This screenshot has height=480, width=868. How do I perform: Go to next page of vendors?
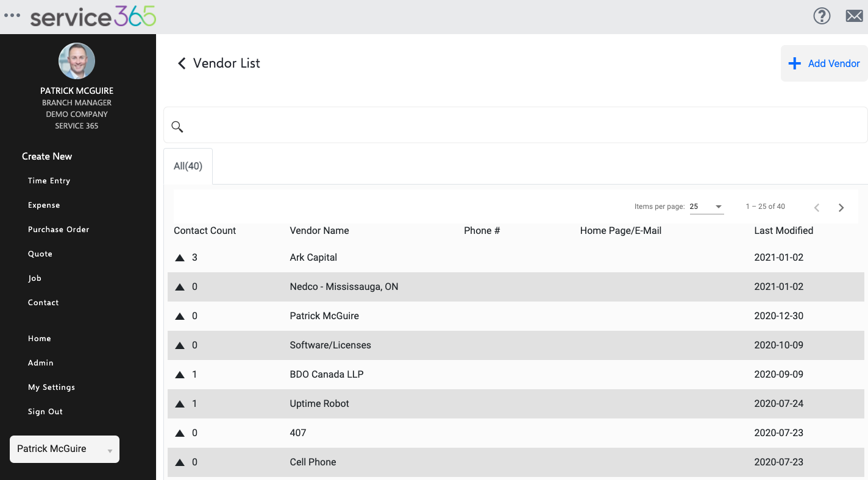(x=841, y=208)
